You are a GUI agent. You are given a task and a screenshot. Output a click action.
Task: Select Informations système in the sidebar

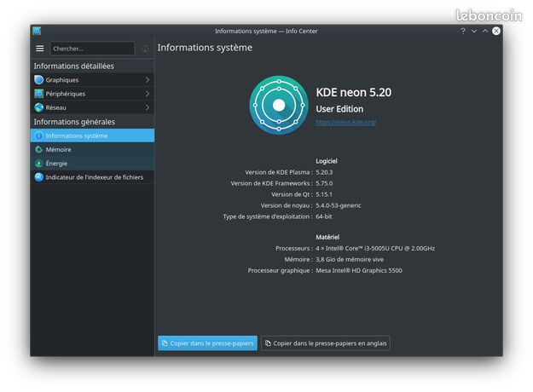[x=92, y=135]
